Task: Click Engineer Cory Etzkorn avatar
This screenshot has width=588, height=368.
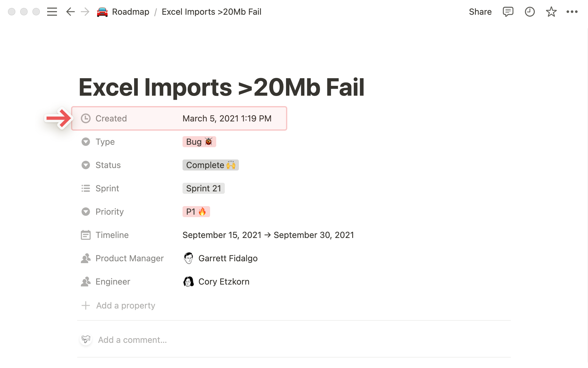Action: coord(189,282)
